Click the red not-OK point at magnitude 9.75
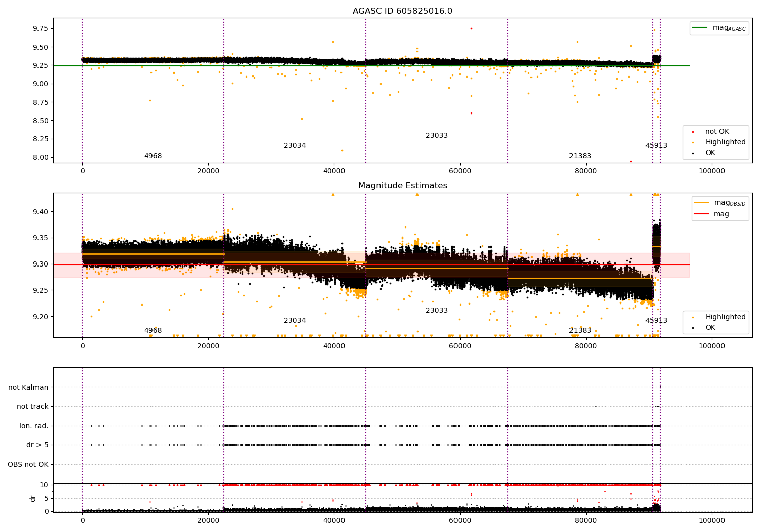760x532 pixels. (471, 28)
